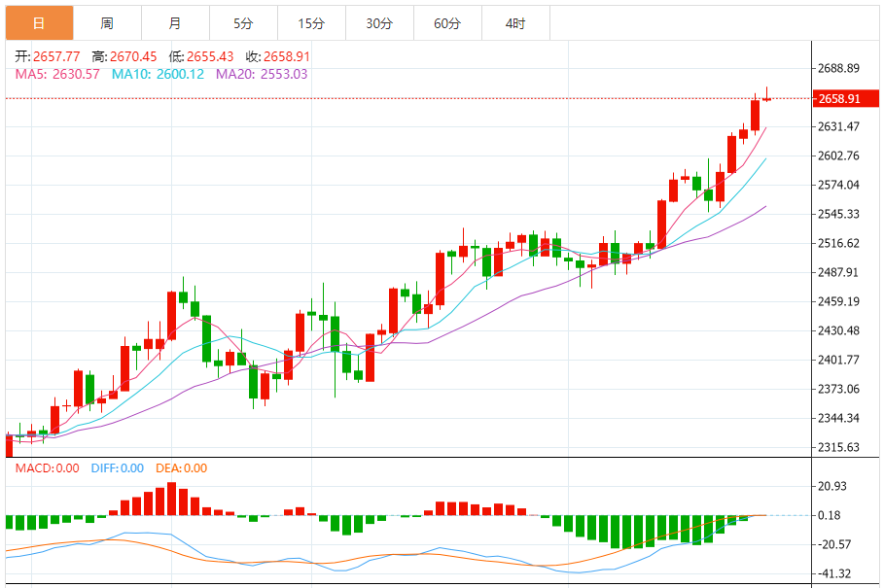Click the MA5: 2630.57 legend text
The width and height of the screenshot is (884, 588).
(x=57, y=74)
